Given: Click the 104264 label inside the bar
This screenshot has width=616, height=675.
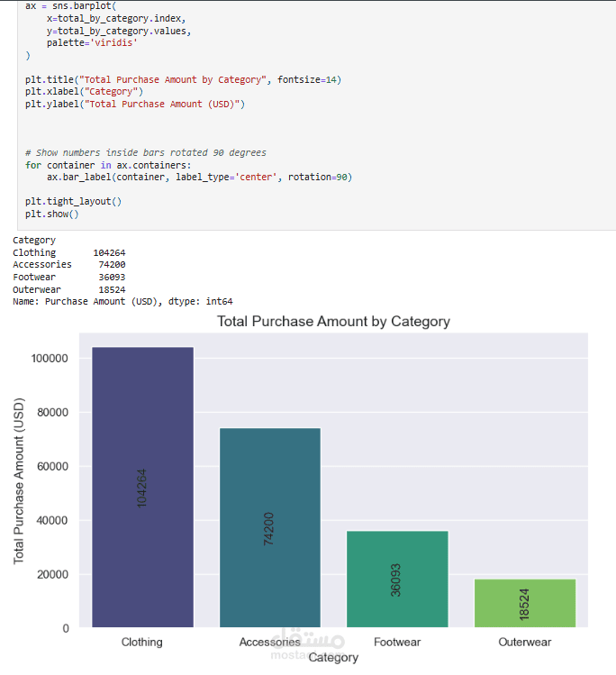Looking at the screenshot, I should click(x=141, y=488).
